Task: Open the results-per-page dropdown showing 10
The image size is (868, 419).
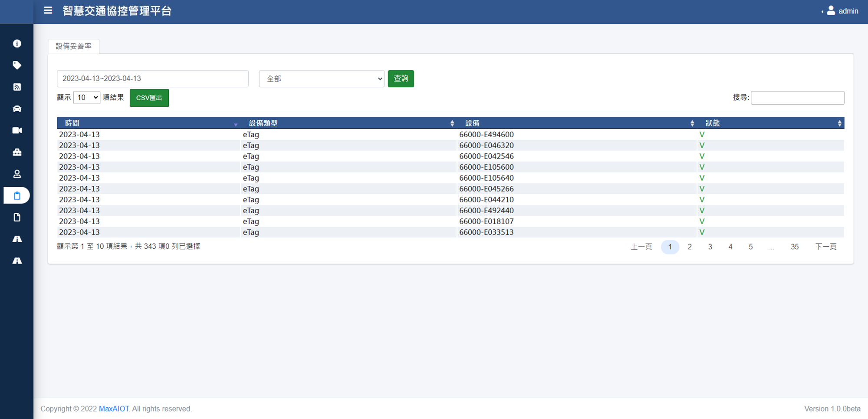Action: click(x=87, y=97)
